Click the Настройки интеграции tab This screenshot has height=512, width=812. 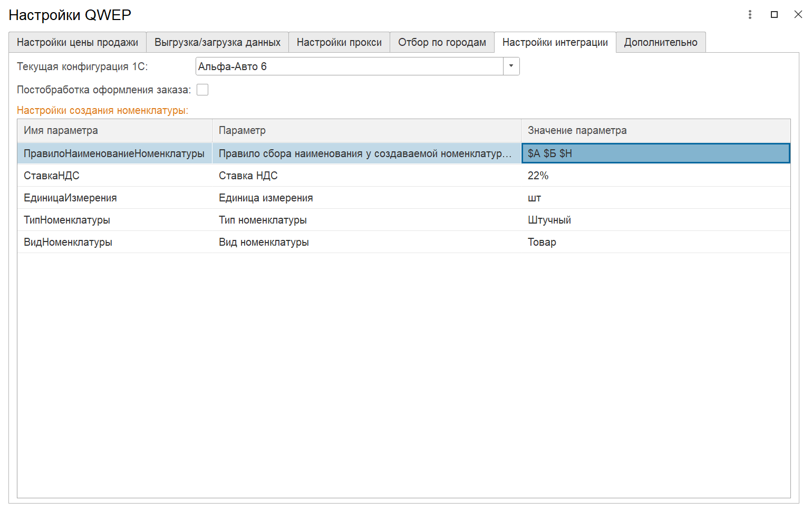(555, 43)
